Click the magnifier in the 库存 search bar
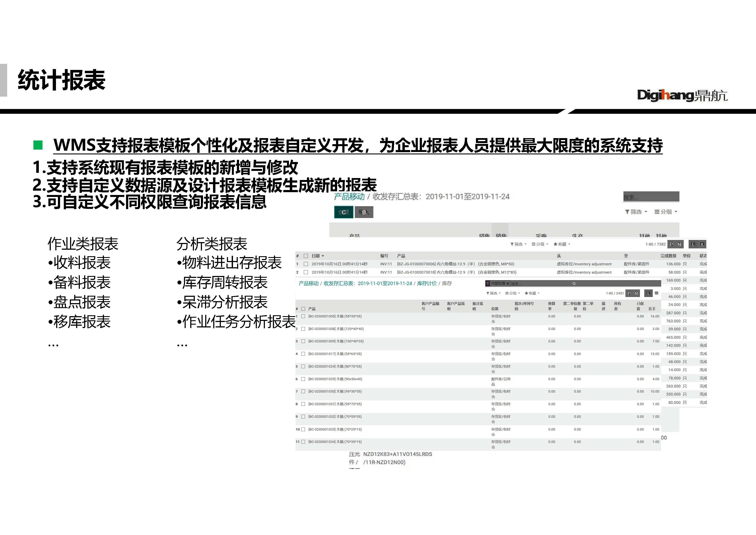Image resolution: width=756 pixels, height=535 pixels. pos(574,284)
